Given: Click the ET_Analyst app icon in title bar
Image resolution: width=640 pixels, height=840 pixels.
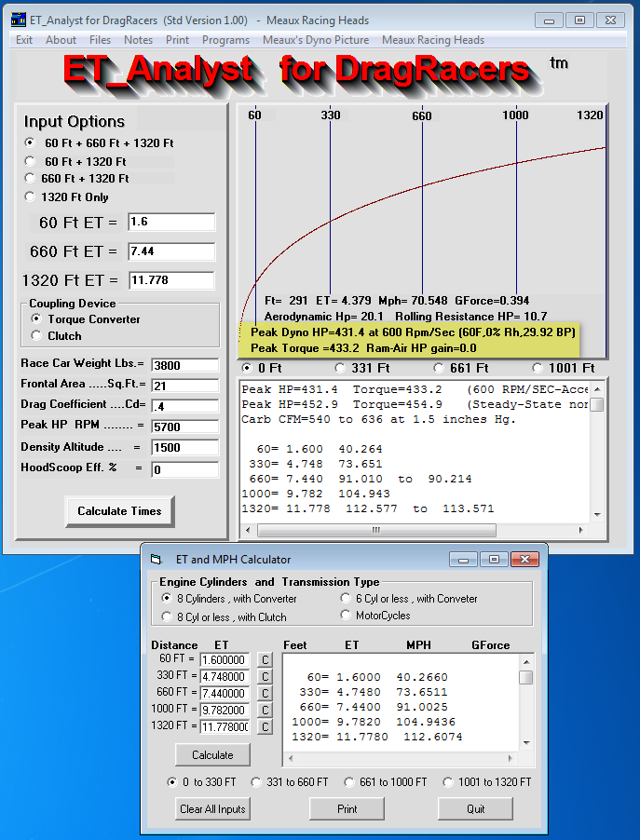Looking at the screenshot, I should click(19, 20).
